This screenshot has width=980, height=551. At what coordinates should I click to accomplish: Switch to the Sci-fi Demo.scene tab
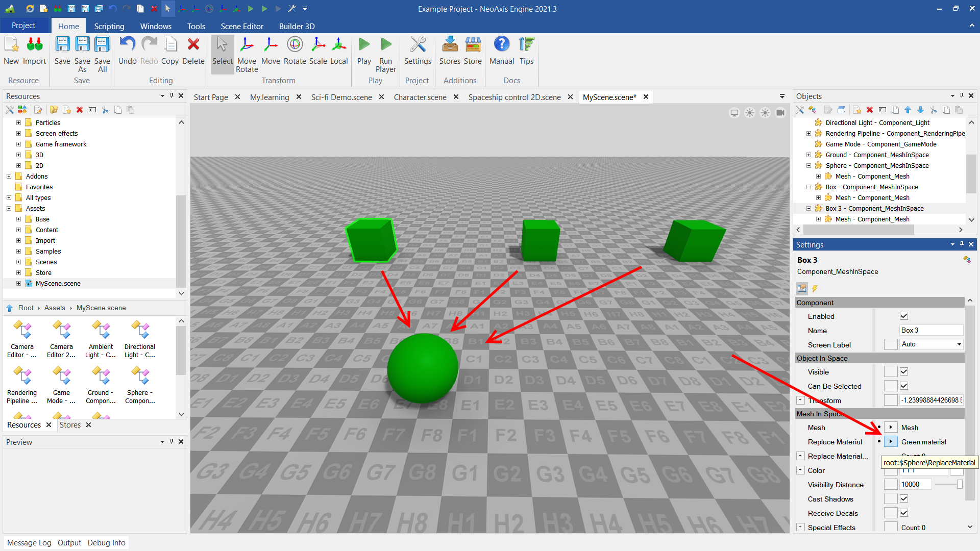(341, 97)
